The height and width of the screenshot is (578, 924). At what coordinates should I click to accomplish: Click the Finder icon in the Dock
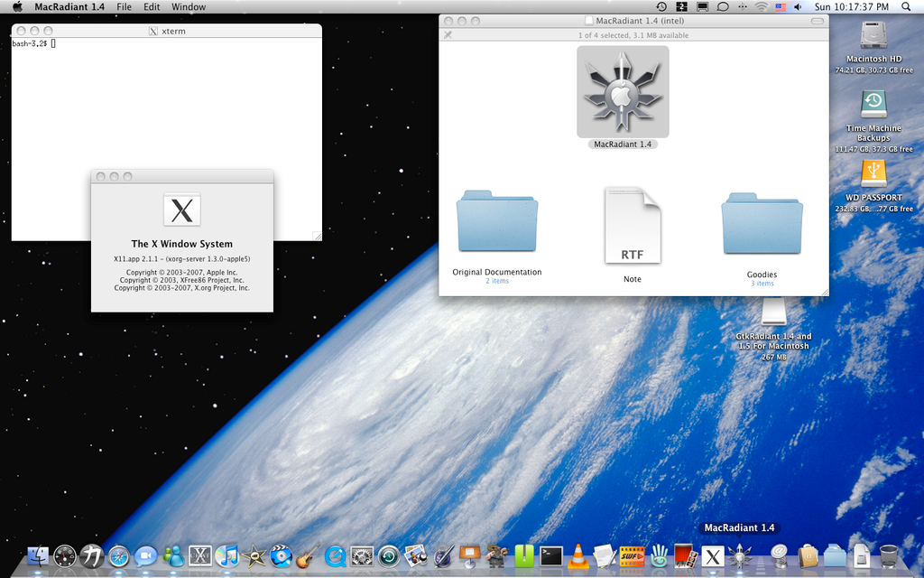[38, 556]
